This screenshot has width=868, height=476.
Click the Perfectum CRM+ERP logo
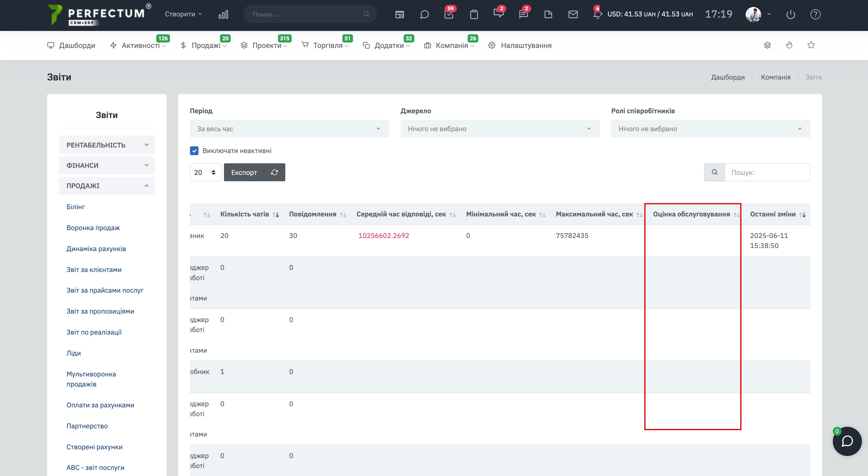[x=100, y=15]
